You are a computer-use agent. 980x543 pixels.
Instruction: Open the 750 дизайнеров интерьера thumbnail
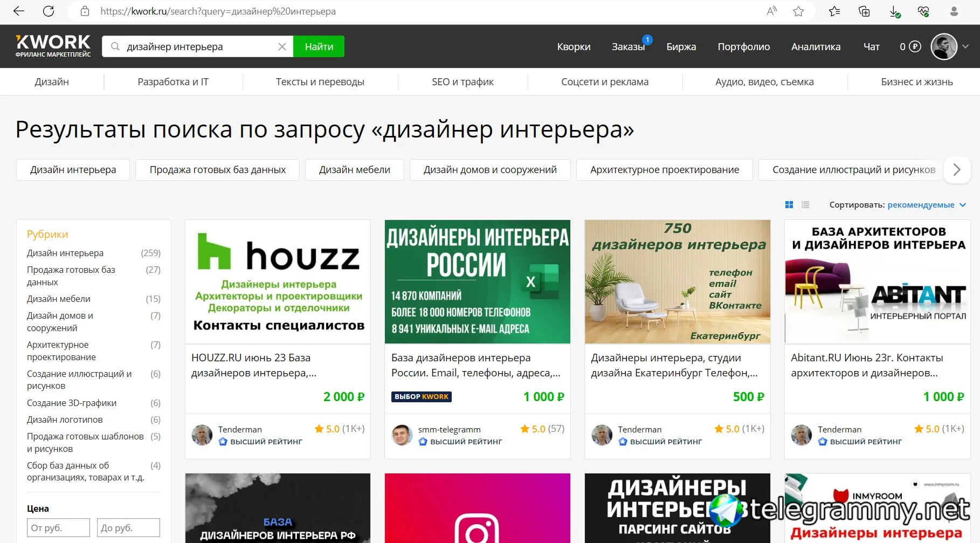678,281
